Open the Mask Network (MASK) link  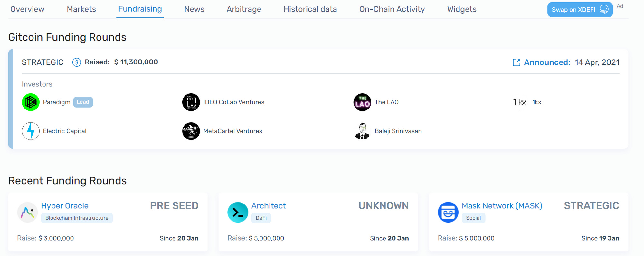(x=502, y=206)
